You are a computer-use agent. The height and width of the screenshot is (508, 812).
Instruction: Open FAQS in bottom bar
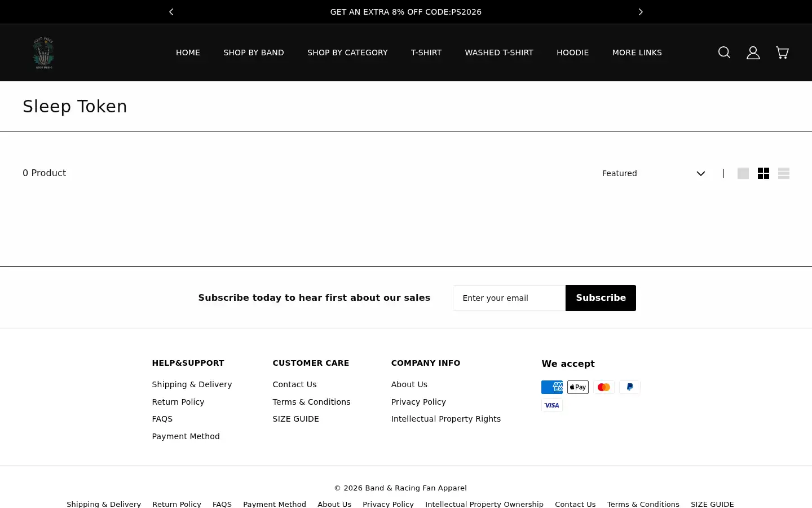pyautogui.click(x=222, y=504)
